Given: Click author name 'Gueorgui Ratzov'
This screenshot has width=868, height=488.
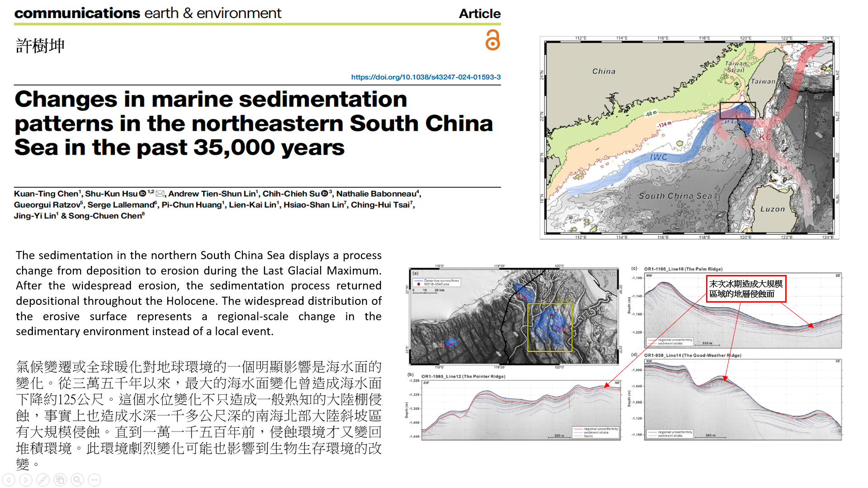Looking at the screenshot, I should point(47,205).
